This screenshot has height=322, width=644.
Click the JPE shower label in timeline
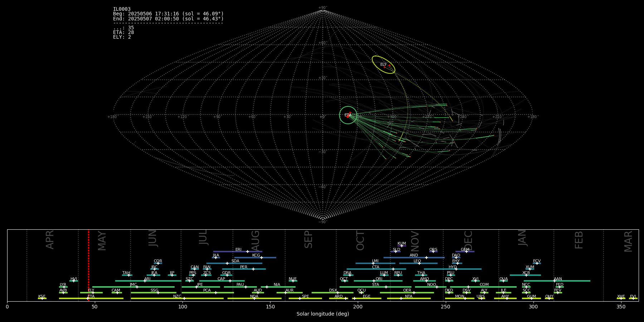(200, 285)
